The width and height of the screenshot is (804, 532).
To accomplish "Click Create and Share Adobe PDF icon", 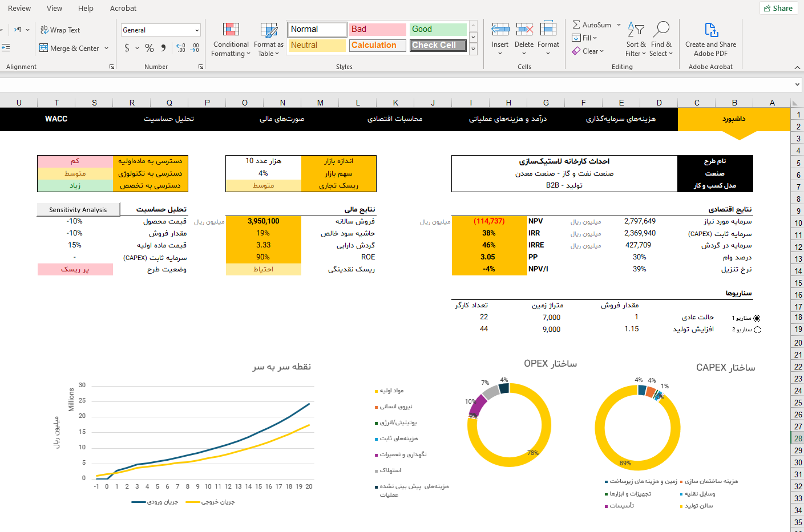I will tap(710, 30).
